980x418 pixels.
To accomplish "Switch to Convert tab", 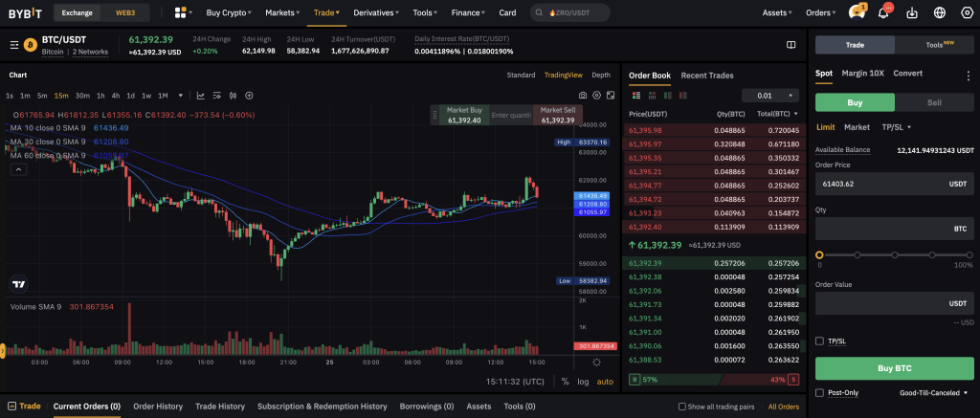I will (907, 73).
